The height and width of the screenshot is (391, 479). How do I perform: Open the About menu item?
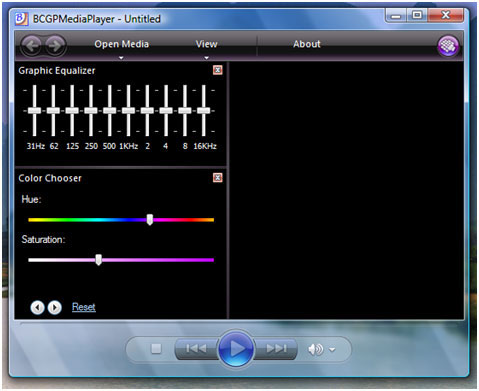(x=307, y=44)
